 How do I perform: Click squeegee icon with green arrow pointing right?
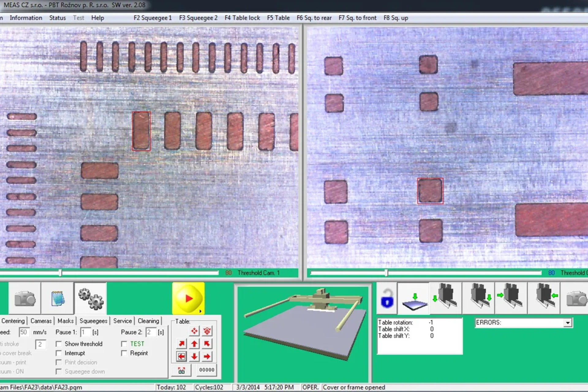[511, 298]
